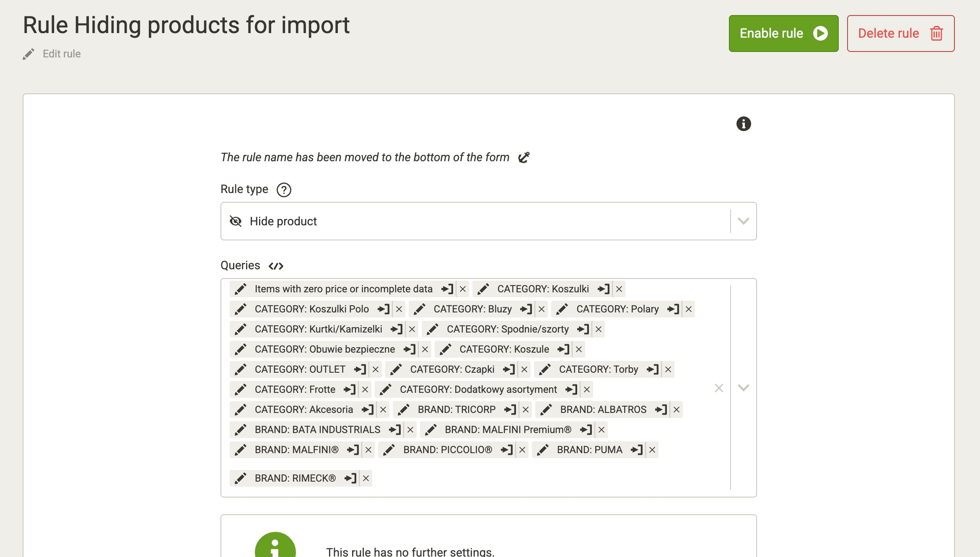Edit the BRAND: TRICORP query with its pencil
This screenshot has height=557, width=980.
point(404,410)
